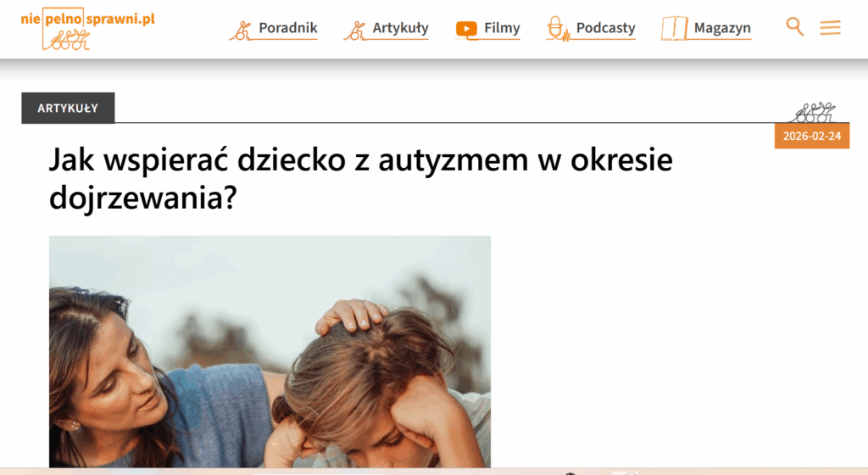Open the Magazyn menu link

[722, 28]
